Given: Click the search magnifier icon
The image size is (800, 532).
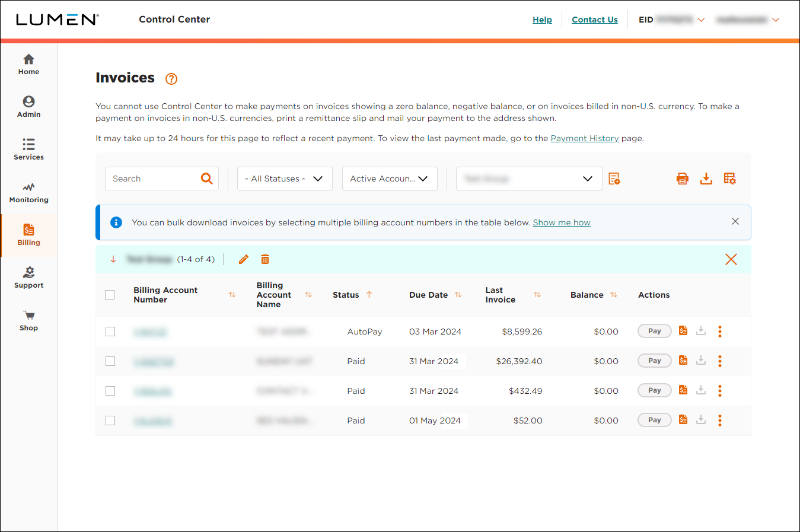Looking at the screenshot, I should (206, 179).
